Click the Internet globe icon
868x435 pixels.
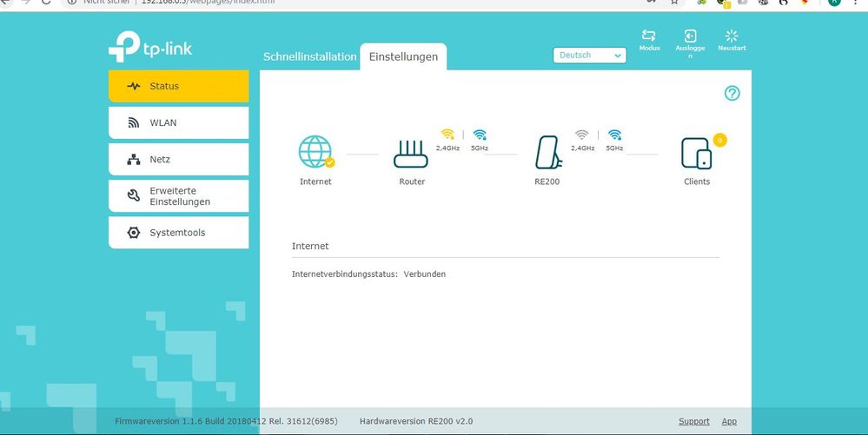pyautogui.click(x=315, y=152)
